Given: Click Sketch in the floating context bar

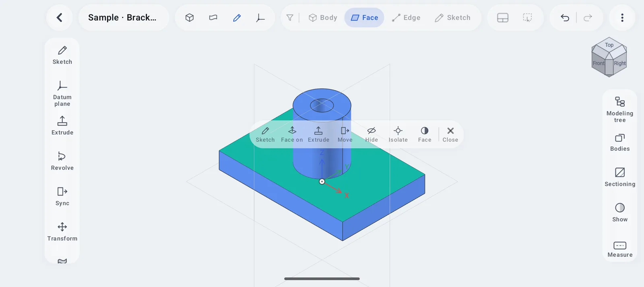Looking at the screenshot, I should (265, 134).
